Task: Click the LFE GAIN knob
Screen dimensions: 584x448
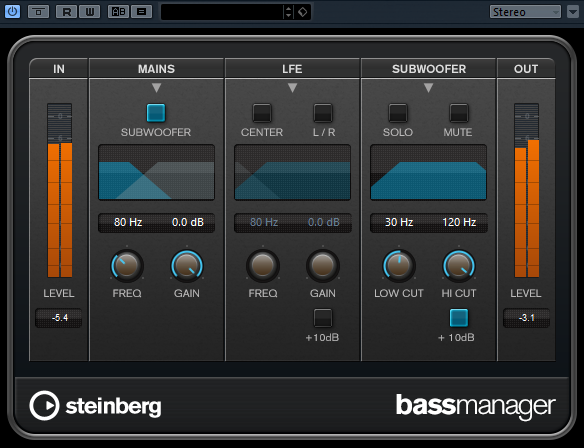Action: click(x=323, y=266)
